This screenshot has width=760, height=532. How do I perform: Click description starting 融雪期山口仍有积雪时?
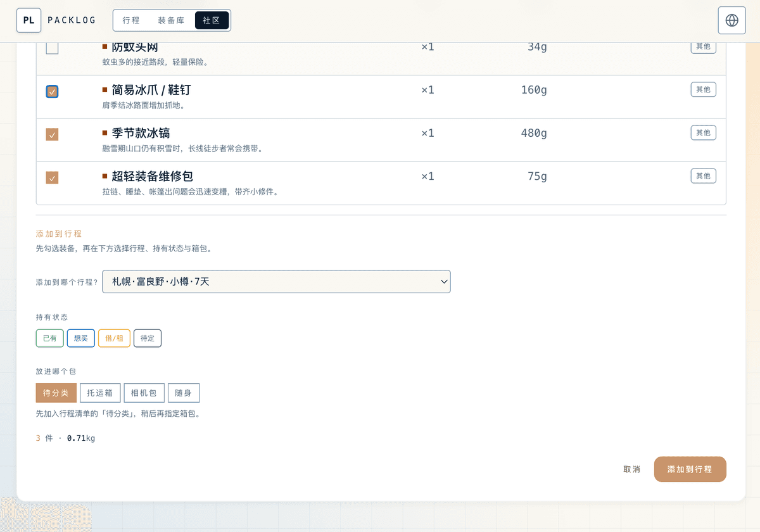point(182,148)
